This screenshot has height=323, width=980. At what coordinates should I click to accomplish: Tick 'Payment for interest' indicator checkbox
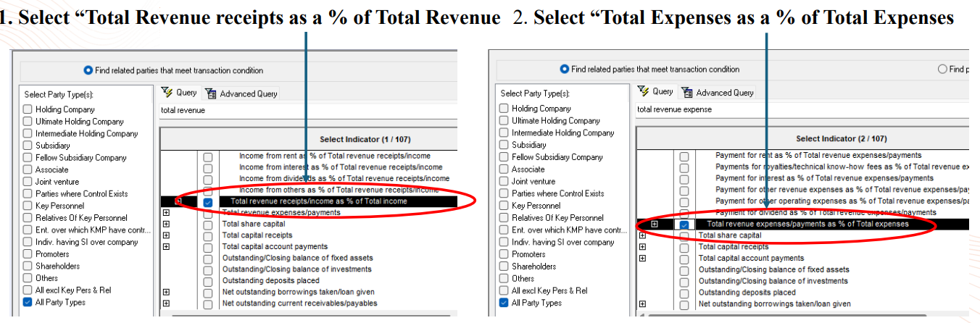coord(684,179)
